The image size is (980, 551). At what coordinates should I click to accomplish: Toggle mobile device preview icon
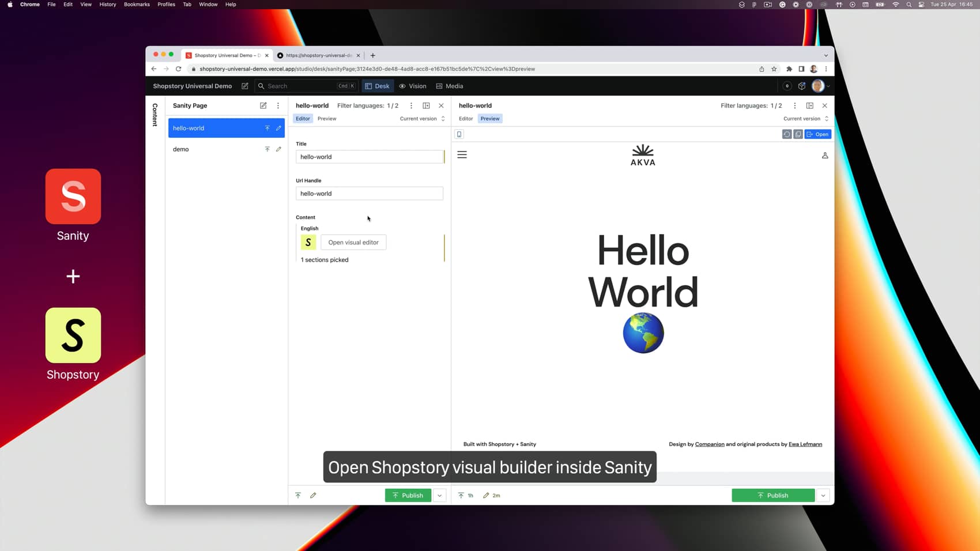coord(459,134)
